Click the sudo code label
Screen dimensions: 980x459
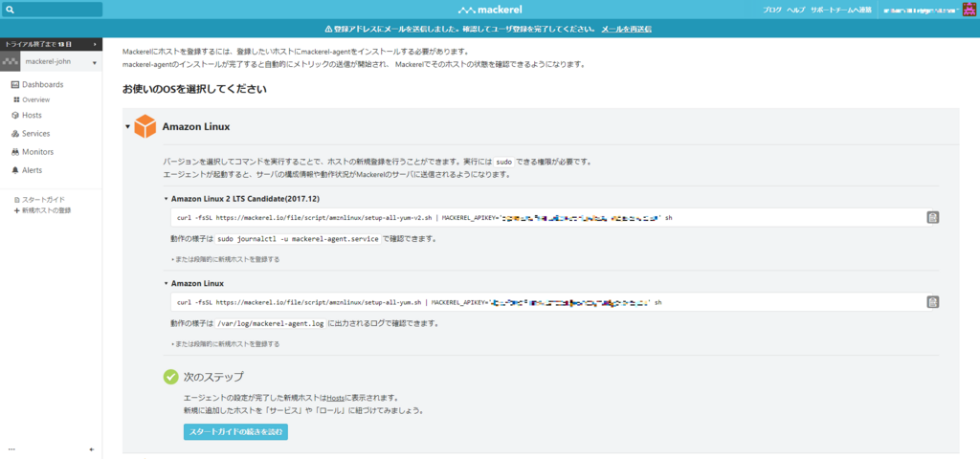pyautogui.click(x=503, y=162)
